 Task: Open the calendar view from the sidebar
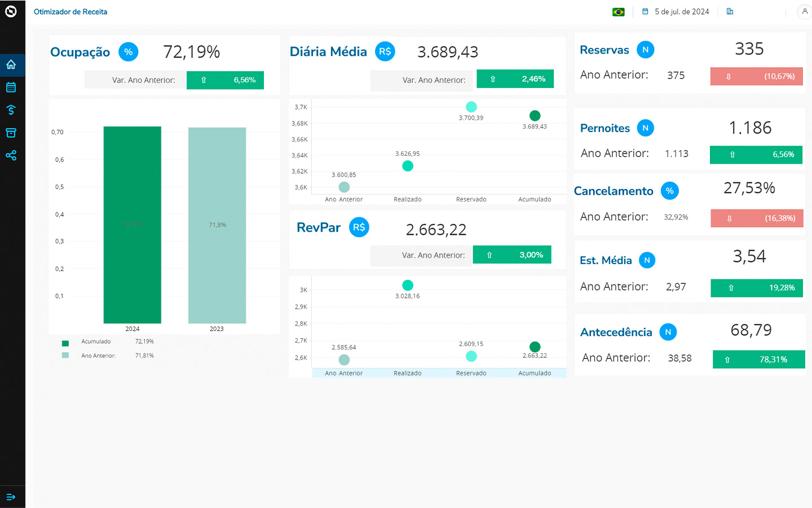click(x=11, y=87)
